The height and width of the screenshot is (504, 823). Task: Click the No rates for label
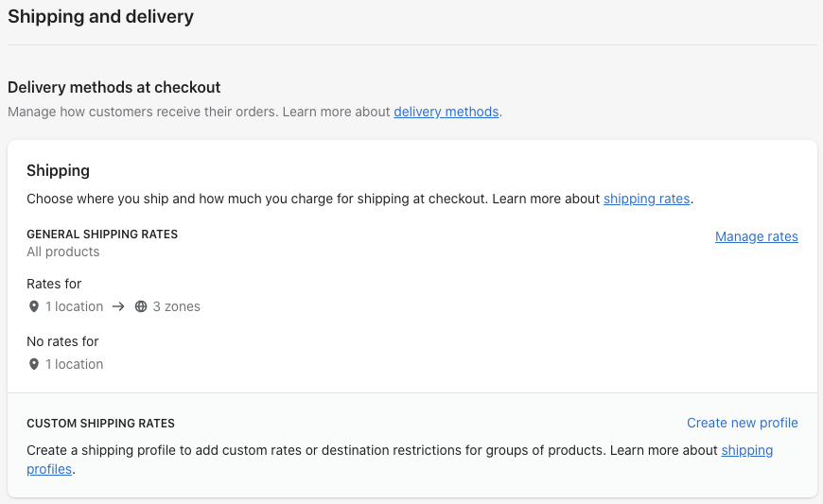[62, 341]
